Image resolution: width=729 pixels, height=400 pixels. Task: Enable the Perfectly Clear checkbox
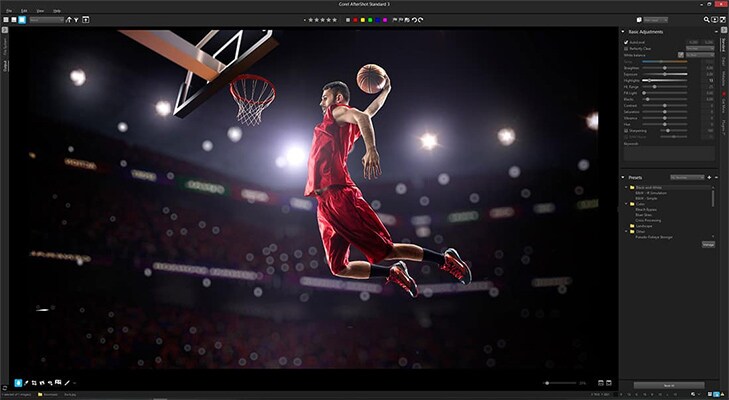(x=626, y=49)
